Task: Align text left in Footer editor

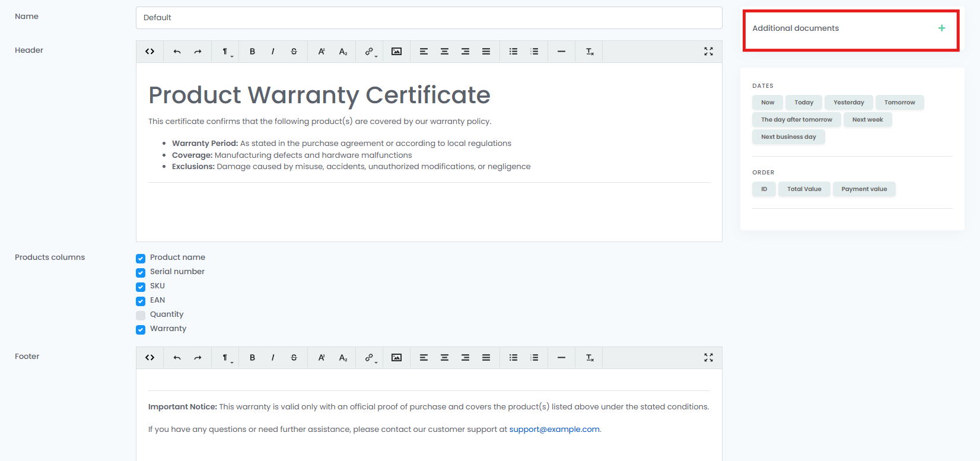Action: pyautogui.click(x=424, y=358)
